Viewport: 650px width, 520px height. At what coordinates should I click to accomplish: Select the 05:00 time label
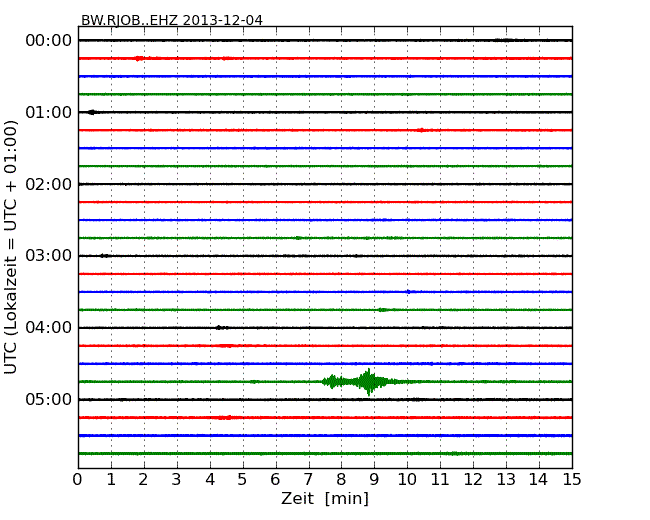coord(49,399)
